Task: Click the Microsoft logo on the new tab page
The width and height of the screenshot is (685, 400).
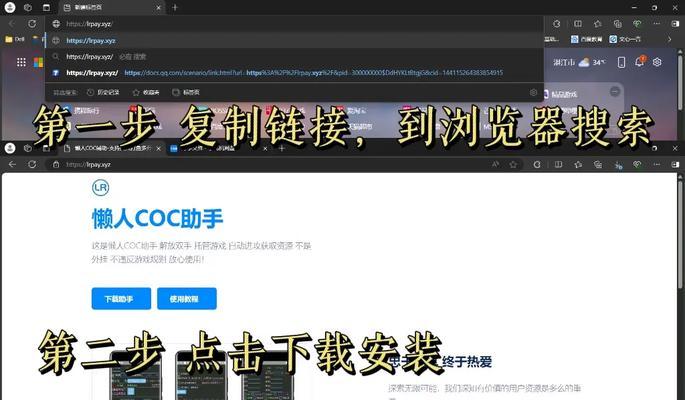Action: (x=38, y=62)
